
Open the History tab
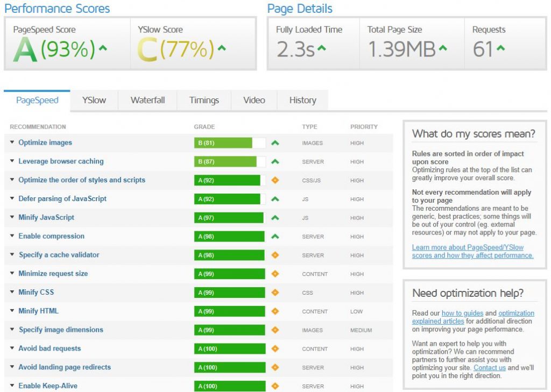[302, 100]
